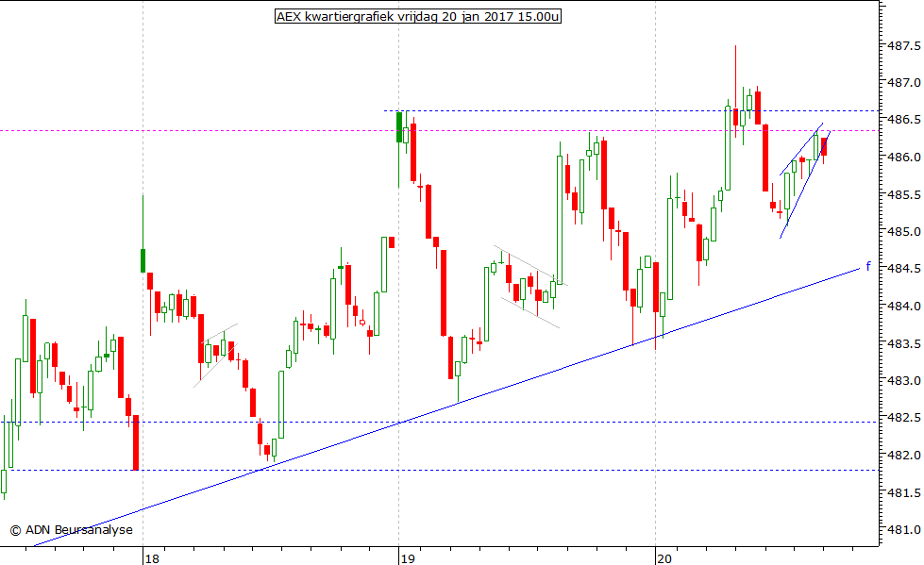Click the 487.0 price axis label
Viewport: 924px width, 565px height.
[x=904, y=82]
